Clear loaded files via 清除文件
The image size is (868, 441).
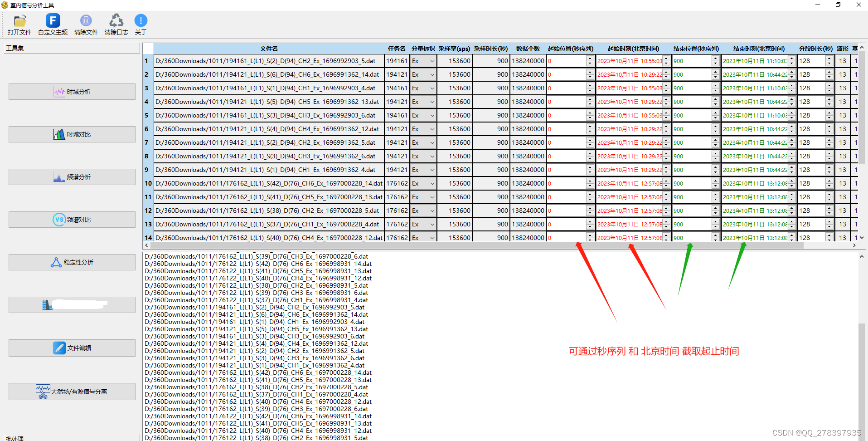[86, 24]
